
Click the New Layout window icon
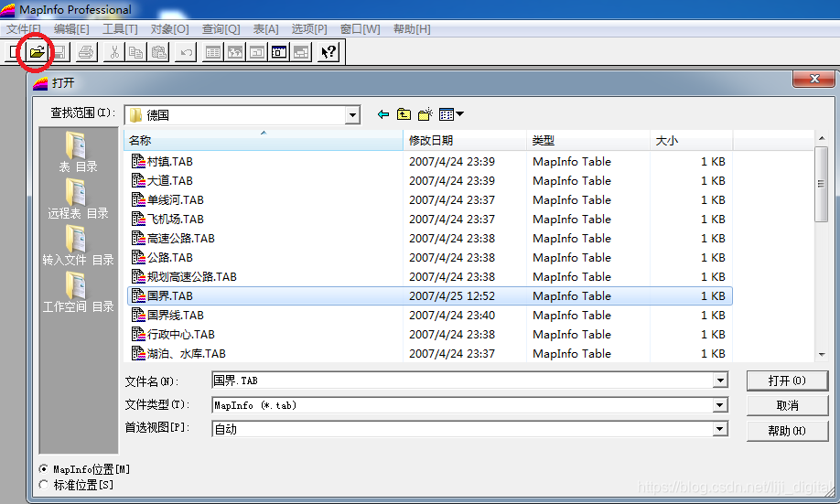pyautogui.click(x=279, y=52)
